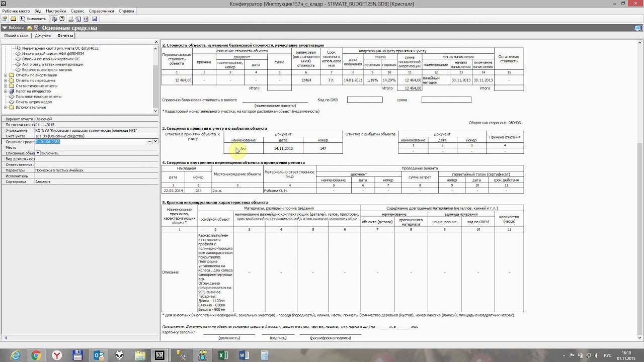
Task: Select Ведомость контроля закупок report
Action: click(x=47, y=70)
